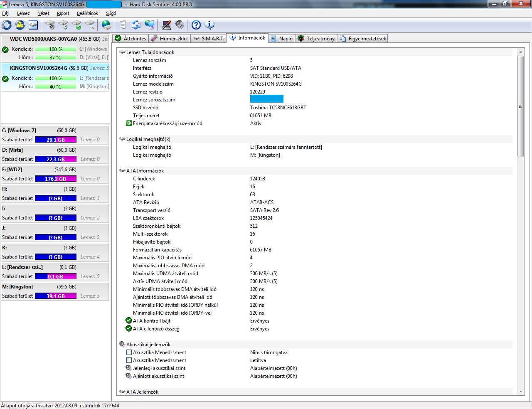Click the C: free space bar 29,1 GB

[x=56, y=140]
